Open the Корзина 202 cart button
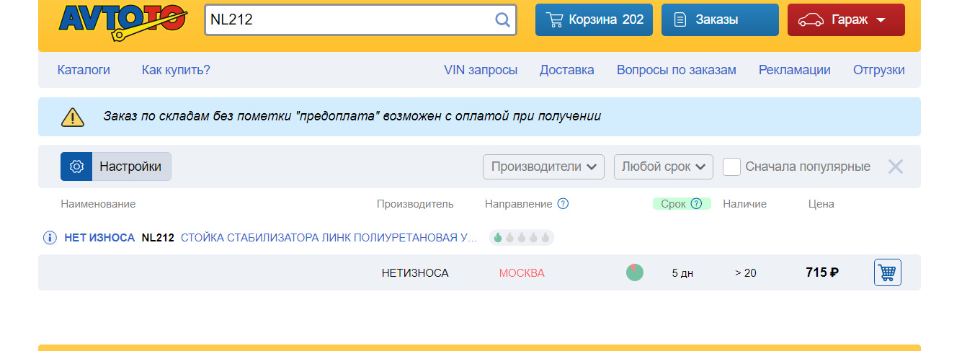This screenshot has width=980, height=351. (594, 19)
